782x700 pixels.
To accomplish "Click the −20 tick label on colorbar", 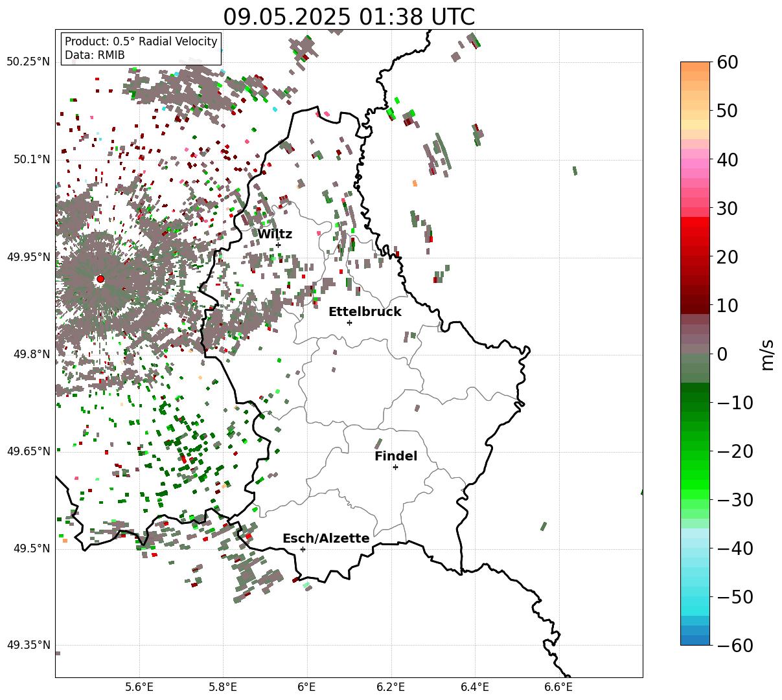I will pyautogui.click(x=734, y=451).
